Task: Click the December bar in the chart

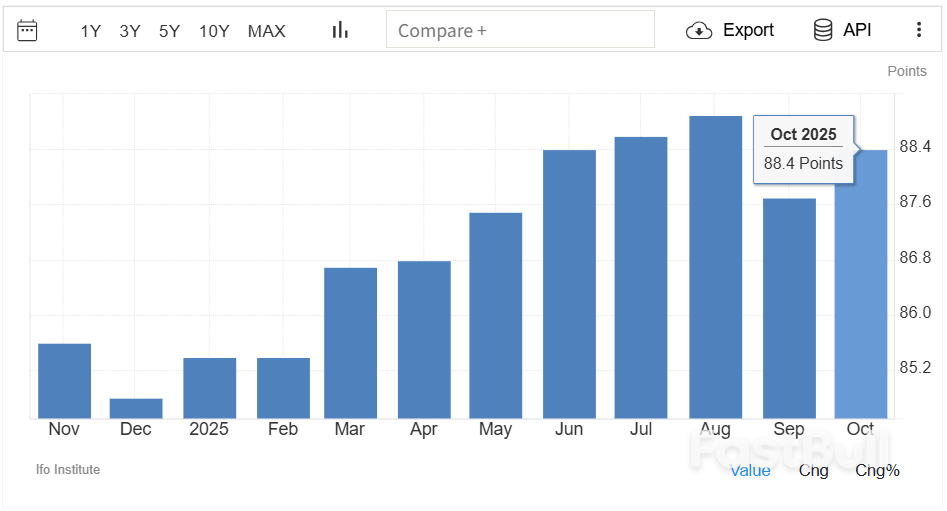Action: [x=136, y=408]
